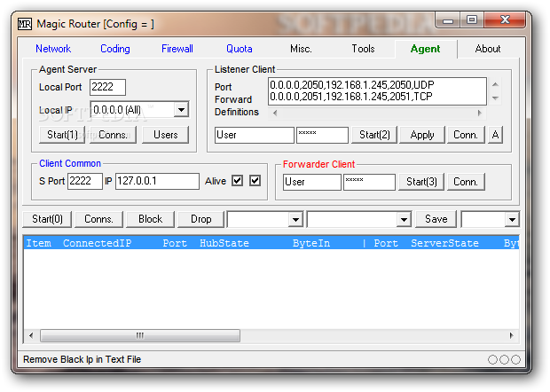Click Listener Client User field
Screen dimensions: 550x392
coord(255,135)
